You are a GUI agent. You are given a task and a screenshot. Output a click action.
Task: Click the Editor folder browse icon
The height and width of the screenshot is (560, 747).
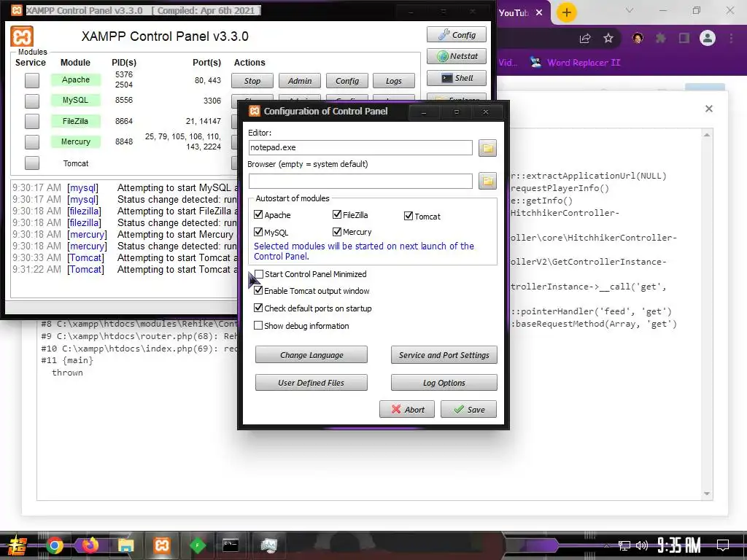487,148
